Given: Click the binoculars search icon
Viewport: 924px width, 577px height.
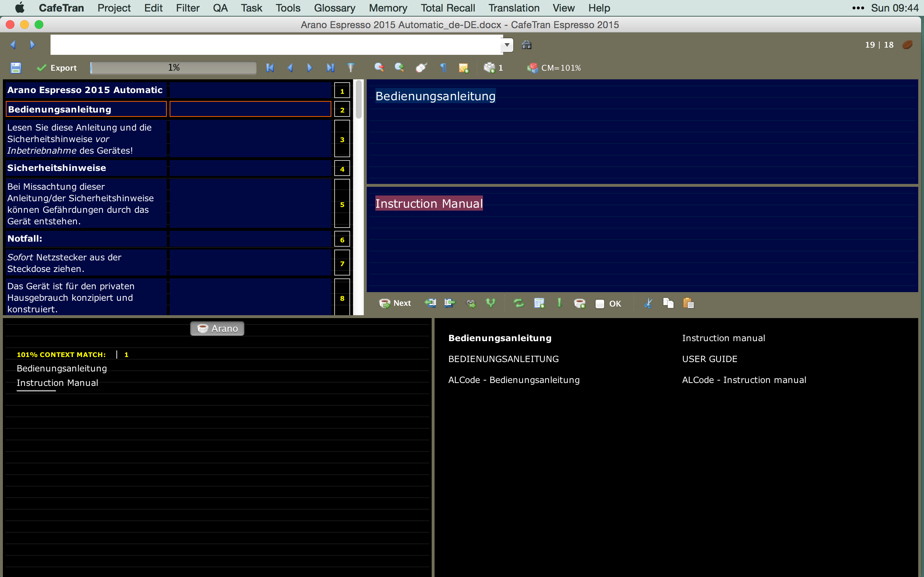Looking at the screenshot, I should [x=527, y=45].
